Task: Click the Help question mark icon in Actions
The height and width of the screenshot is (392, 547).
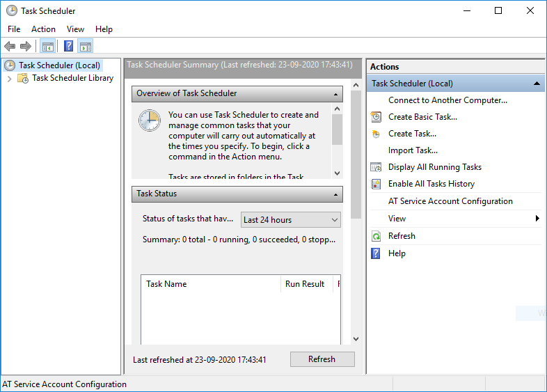Action: [x=375, y=253]
